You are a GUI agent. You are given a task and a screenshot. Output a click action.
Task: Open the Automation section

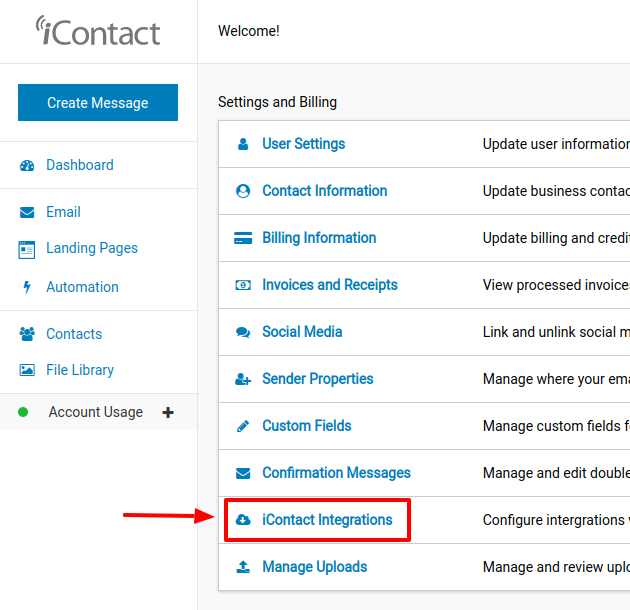point(82,287)
